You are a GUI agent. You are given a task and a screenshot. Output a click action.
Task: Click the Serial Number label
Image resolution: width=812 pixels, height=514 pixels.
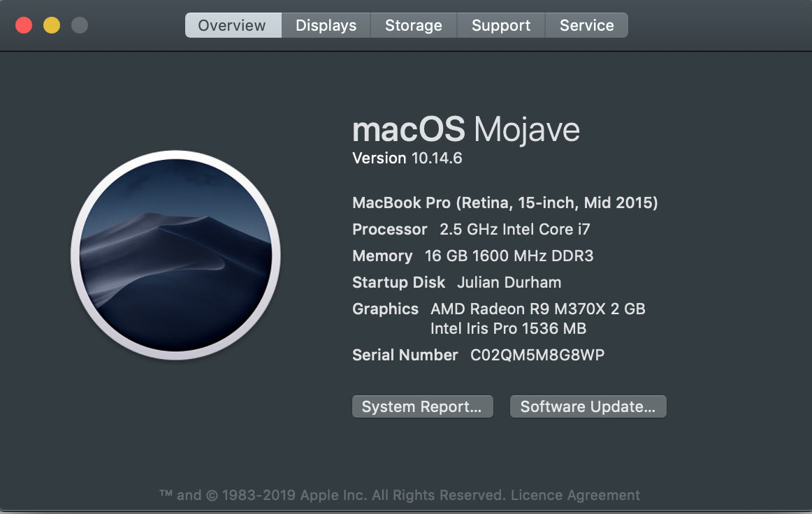[x=405, y=355]
